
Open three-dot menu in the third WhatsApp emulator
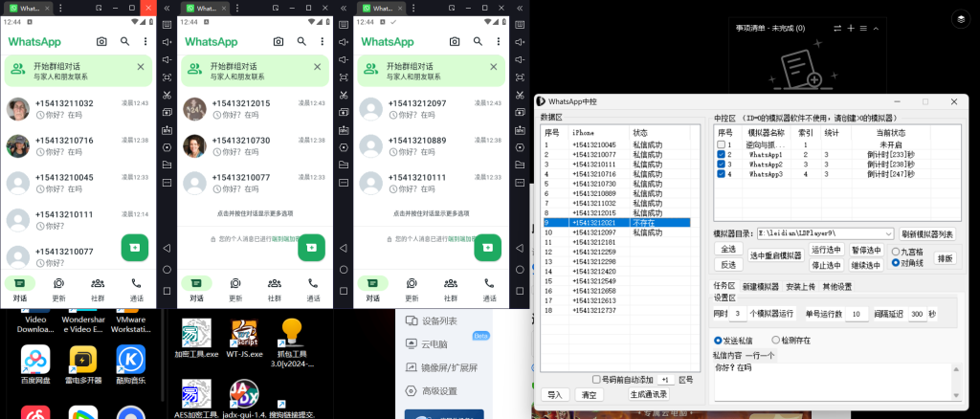tap(501, 42)
